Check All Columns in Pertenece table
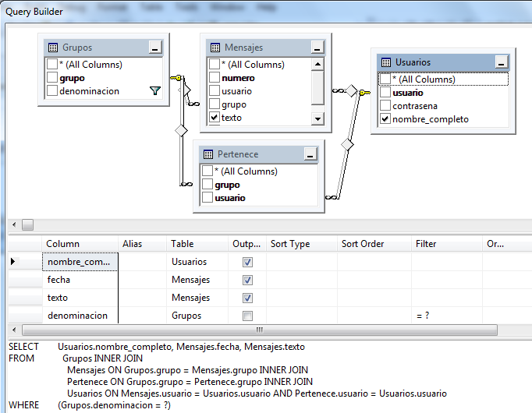 207,171
